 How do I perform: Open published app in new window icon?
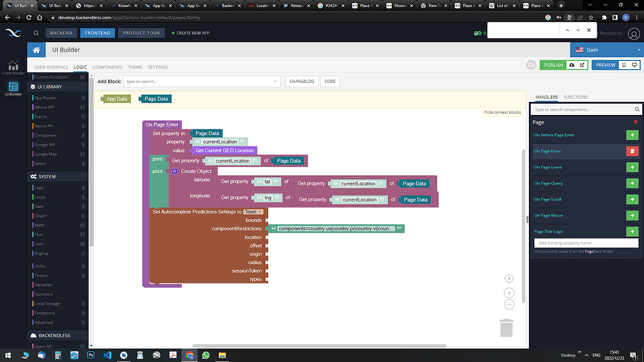point(582,65)
